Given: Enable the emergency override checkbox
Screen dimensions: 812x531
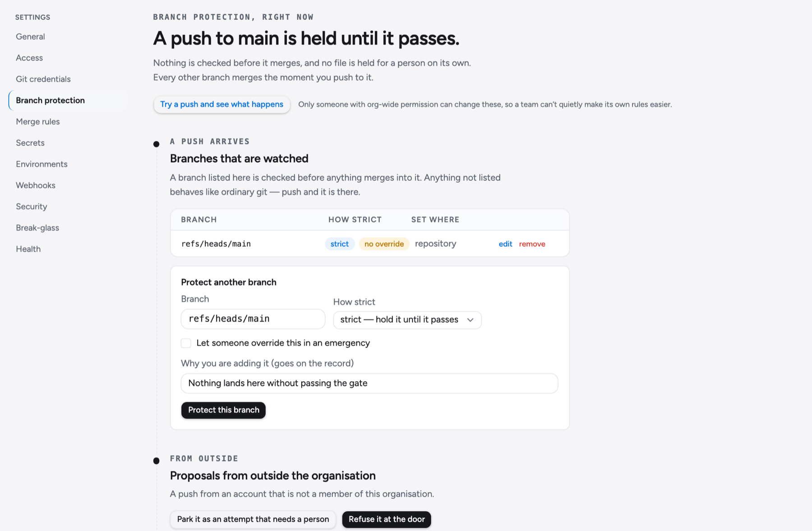Looking at the screenshot, I should coord(186,343).
